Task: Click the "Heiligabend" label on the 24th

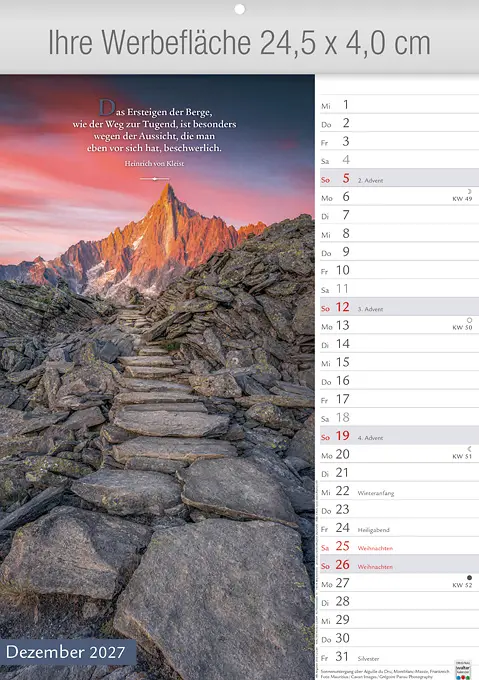Action: pos(374,530)
